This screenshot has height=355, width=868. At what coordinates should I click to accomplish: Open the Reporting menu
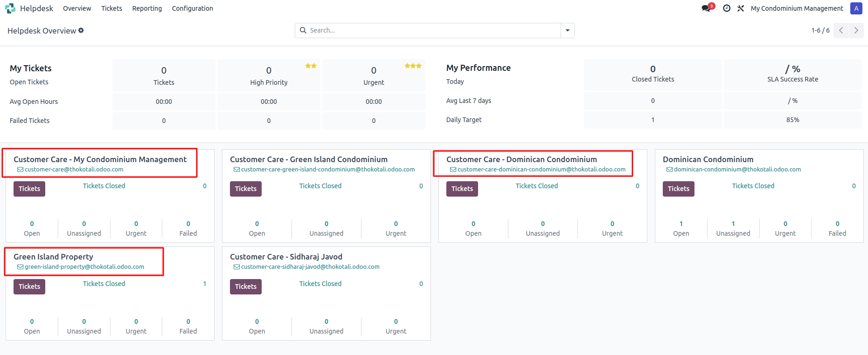(147, 8)
